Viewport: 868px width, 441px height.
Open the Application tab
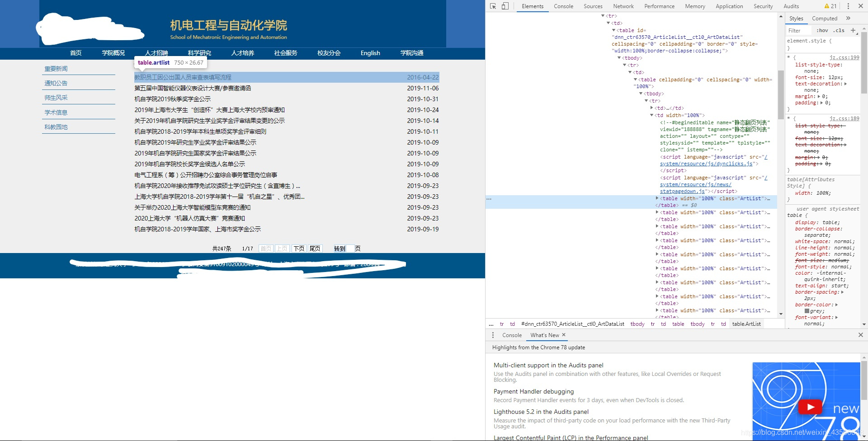pyautogui.click(x=729, y=6)
